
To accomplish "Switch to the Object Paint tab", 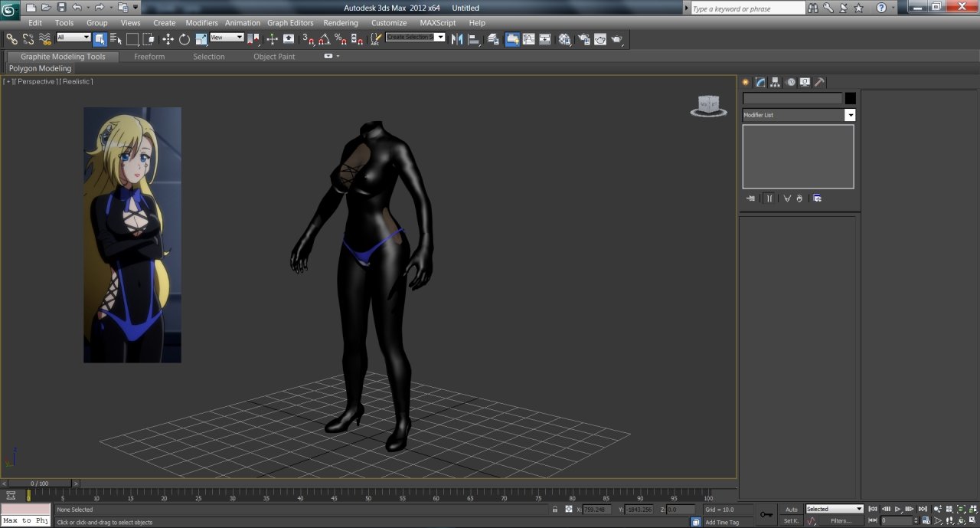I will tap(274, 57).
